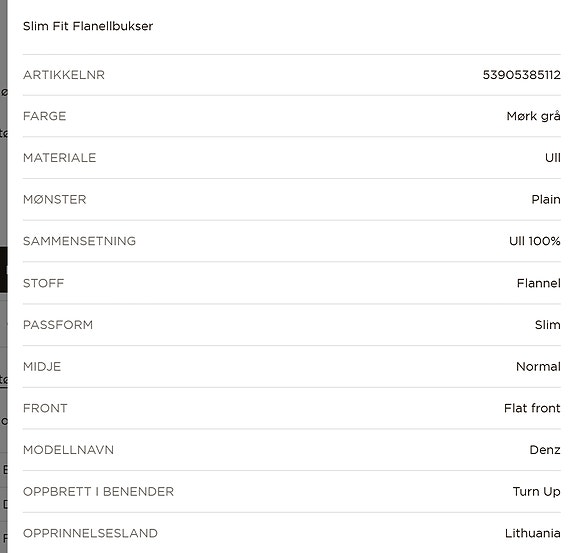The image size is (575, 553).
Task: Select the Plain pattern value
Action: point(546,199)
